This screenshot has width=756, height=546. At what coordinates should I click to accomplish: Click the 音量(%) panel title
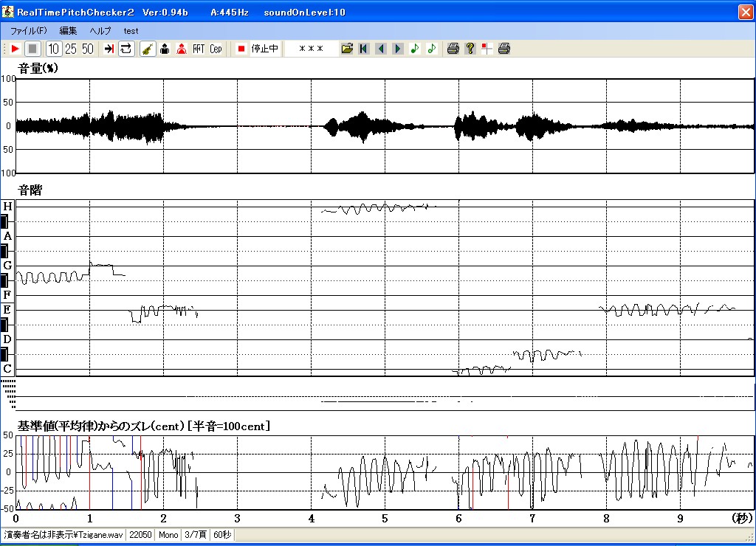(38, 69)
